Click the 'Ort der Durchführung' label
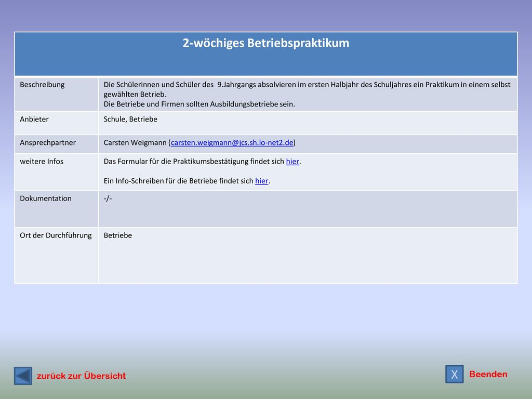 [56, 235]
